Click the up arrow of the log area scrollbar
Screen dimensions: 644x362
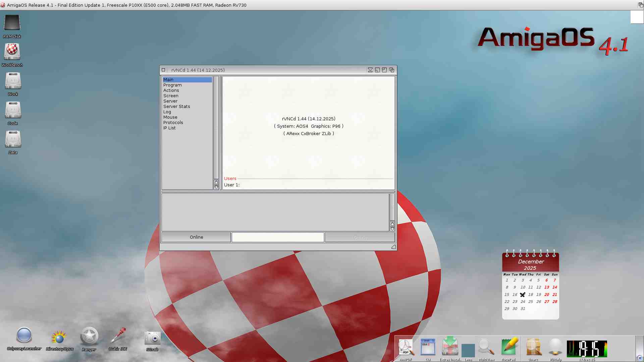[392, 224]
